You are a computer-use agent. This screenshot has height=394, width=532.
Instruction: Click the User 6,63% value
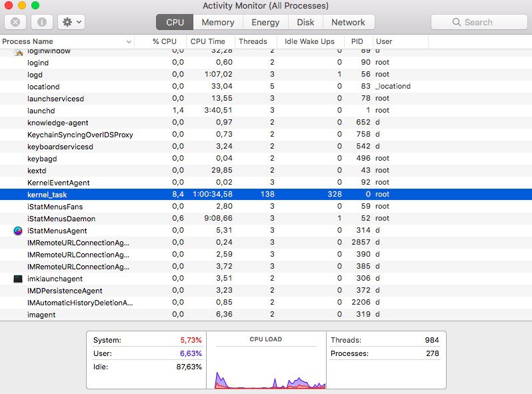coord(191,353)
